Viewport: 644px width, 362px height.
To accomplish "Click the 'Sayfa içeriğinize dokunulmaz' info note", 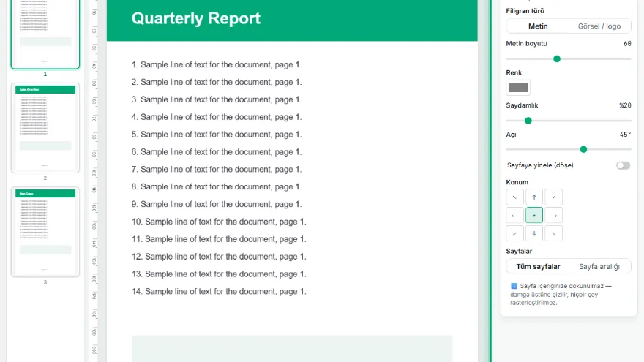I will 561,294.
